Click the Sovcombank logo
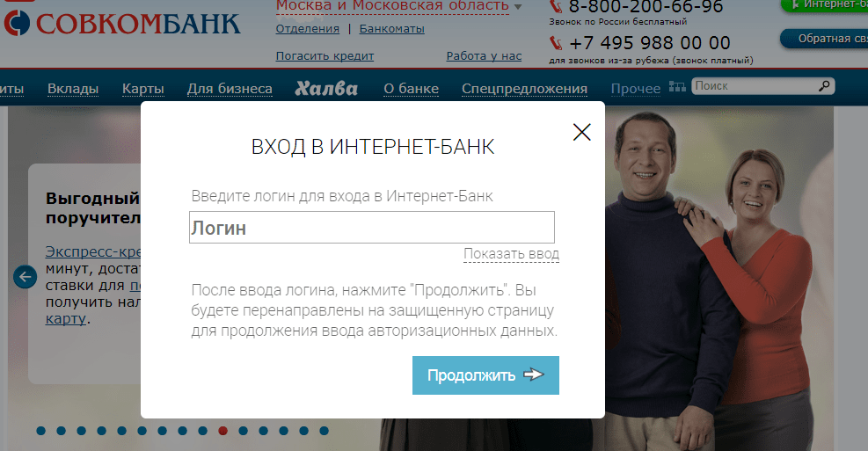The height and width of the screenshot is (451, 868). click(x=122, y=24)
